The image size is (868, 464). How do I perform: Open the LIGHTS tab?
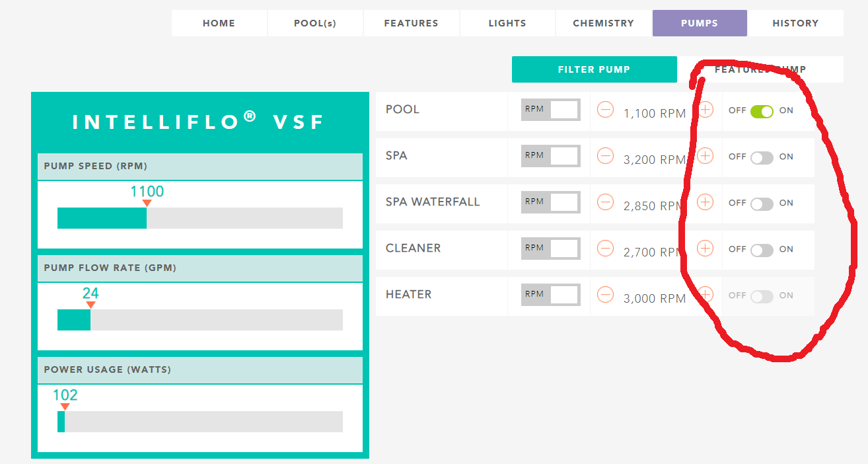(507, 23)
